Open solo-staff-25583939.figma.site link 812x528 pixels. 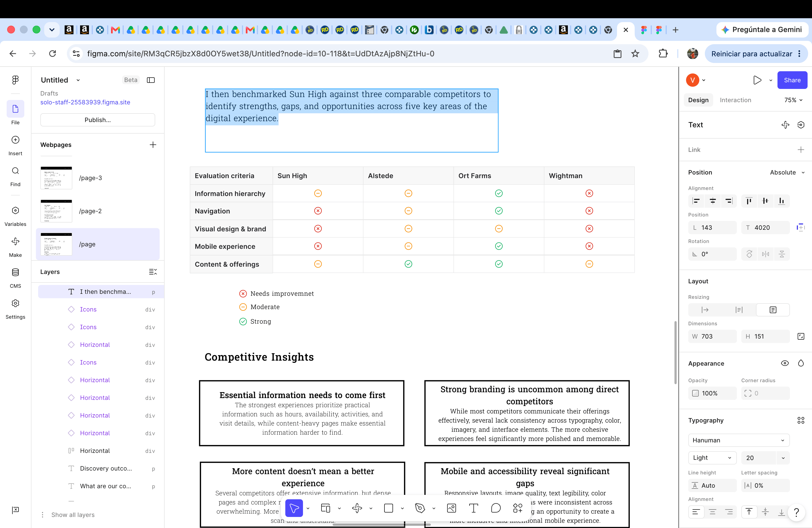click(x=85, y=102)
